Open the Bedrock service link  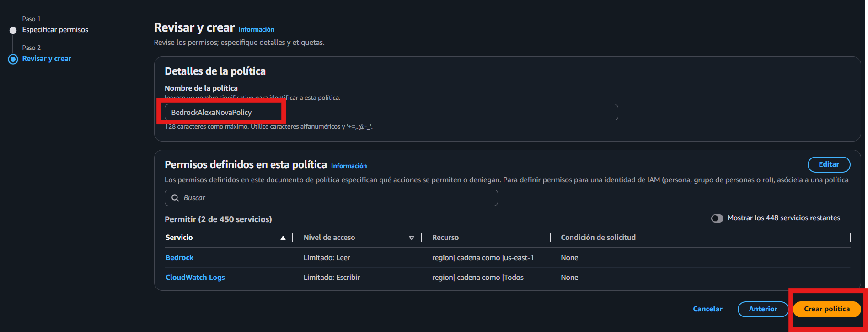point(179,258)
